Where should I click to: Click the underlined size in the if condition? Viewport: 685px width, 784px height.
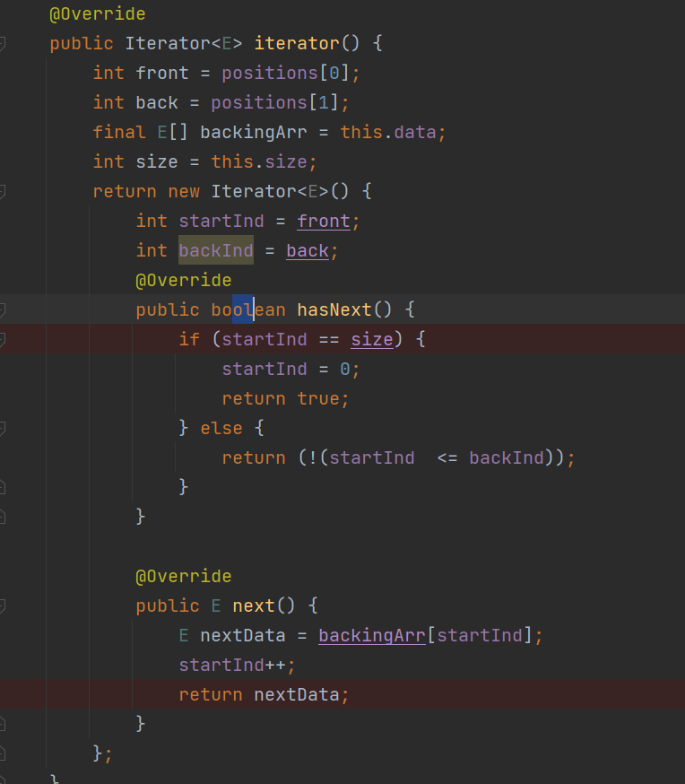pyautogui.click(x=371, y=339)
